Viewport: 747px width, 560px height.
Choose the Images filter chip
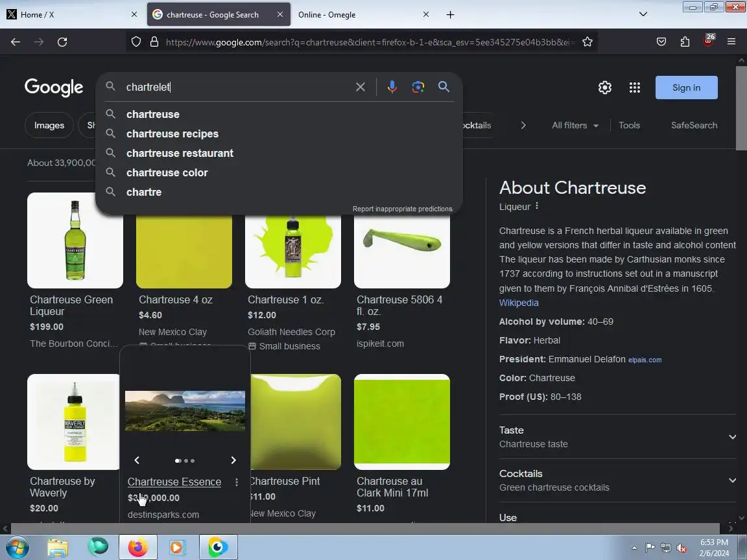tap(49, 125)
